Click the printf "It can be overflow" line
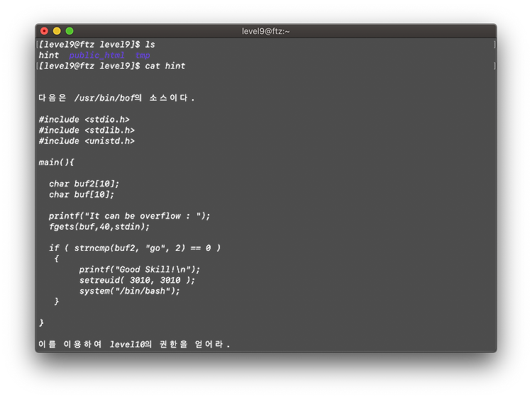 [x=129, y=216]
